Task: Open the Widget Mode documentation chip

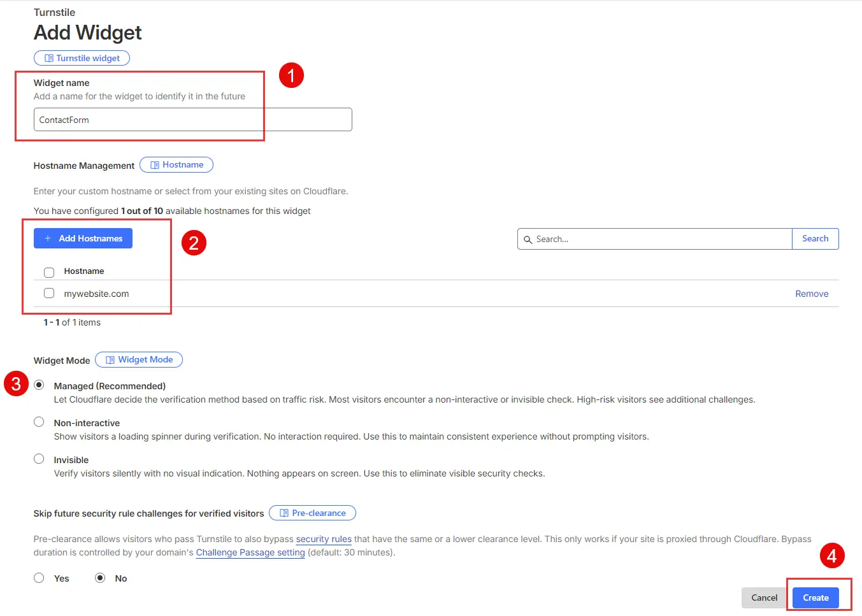Action: click(x=138, y=359)
